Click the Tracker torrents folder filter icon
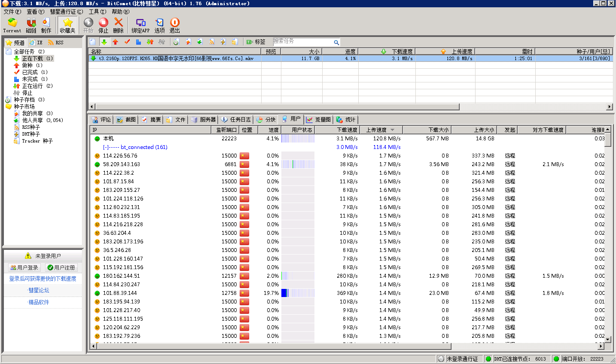Image resolution: width=616 pixels, height=364 pixels. (x=235, y=42)
